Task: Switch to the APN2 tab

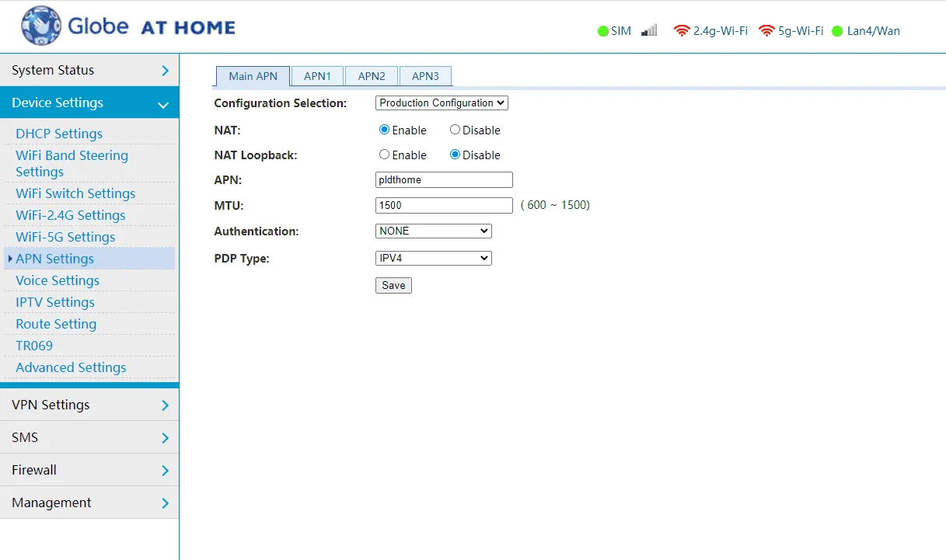Action: (x=372, y=76)
